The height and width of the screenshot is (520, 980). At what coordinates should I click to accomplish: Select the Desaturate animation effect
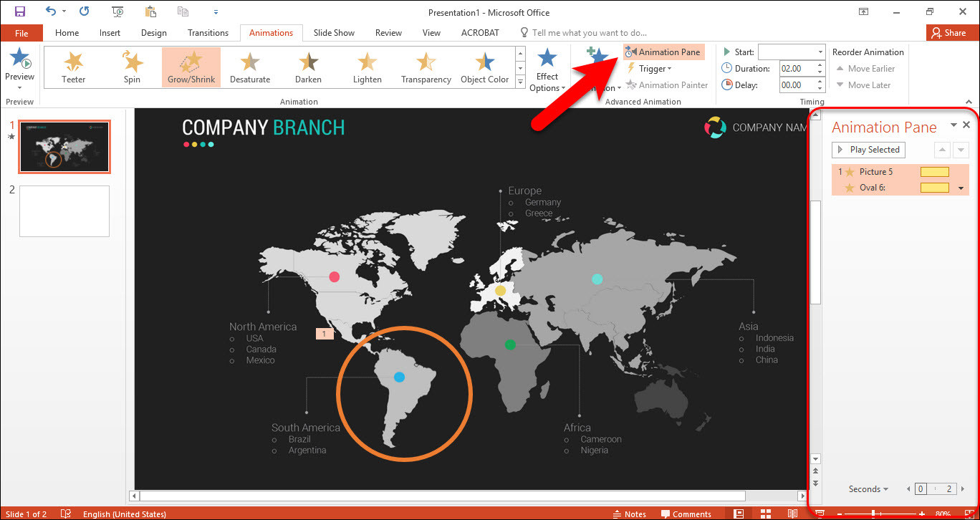[249, 67]
